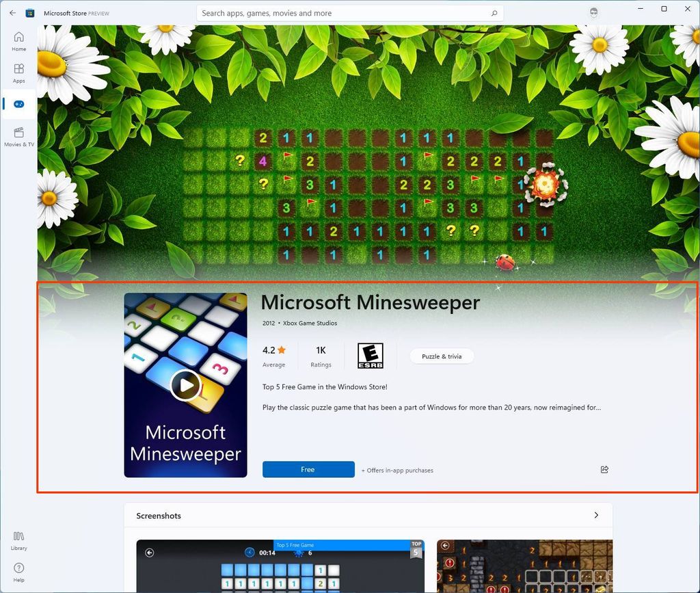Screen dimensions: 700x593
Task: Open the account profile icon
Action: 594,12
